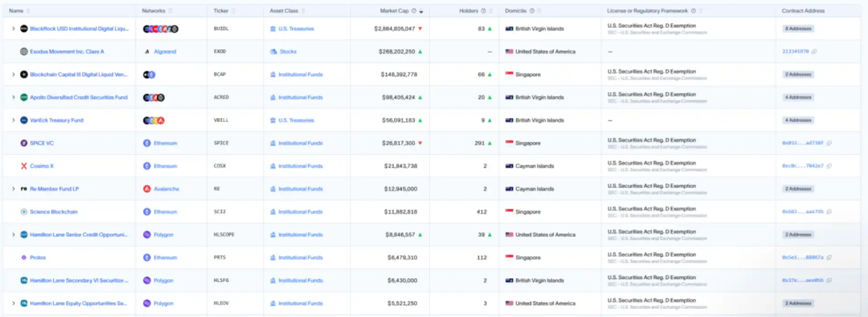Expand the Re Member Fund LP row
This screenshot has height=317, width=868.
pos(14,189)
